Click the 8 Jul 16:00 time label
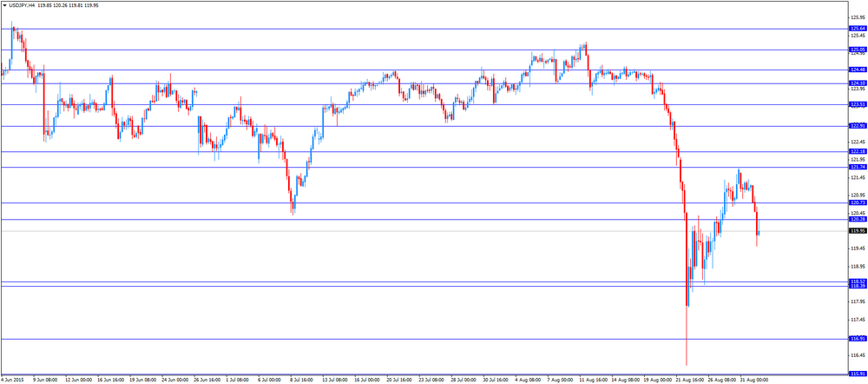This screenshot has height=384, width=868. 303,381
